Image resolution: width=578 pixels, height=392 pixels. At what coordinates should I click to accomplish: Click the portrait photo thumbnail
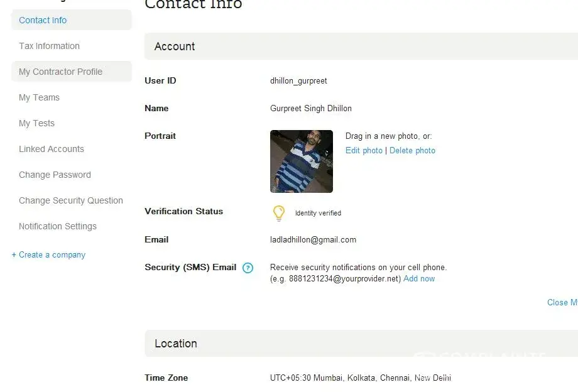tap(302, 161)
